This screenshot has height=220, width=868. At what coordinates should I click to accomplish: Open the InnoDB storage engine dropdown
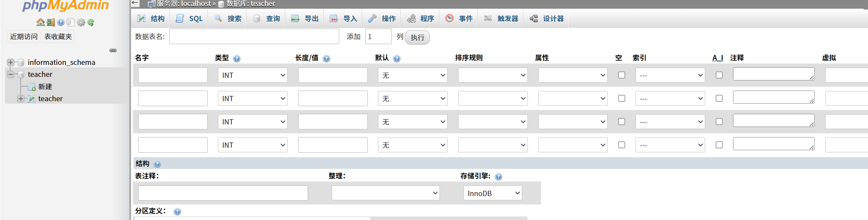coord(492,193)
